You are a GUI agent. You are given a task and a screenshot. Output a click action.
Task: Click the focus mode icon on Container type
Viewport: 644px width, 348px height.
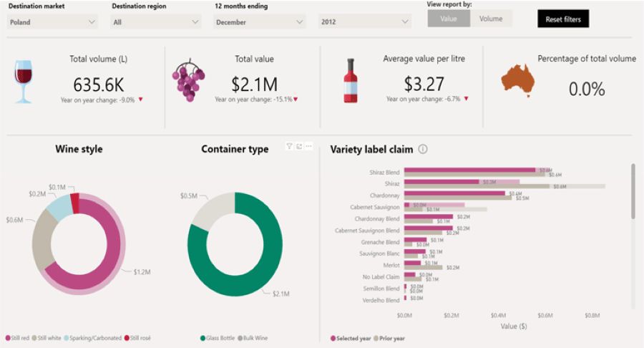point(299,146)
